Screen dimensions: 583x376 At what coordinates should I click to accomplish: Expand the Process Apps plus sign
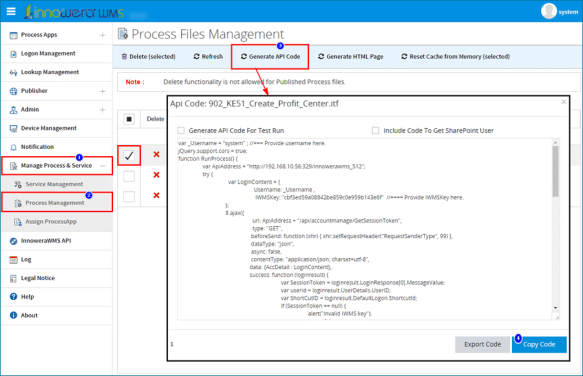click(x=103, y=35)
